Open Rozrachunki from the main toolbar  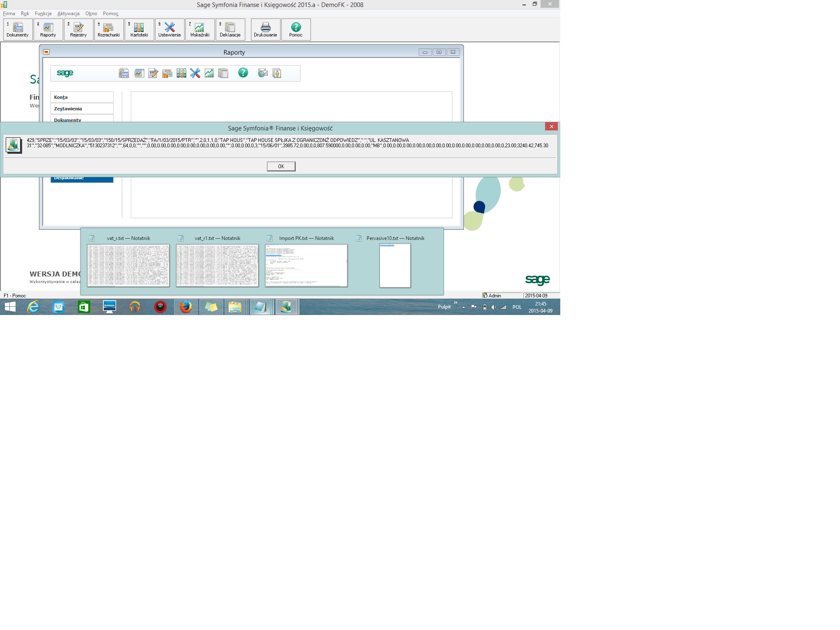[109, 30]
